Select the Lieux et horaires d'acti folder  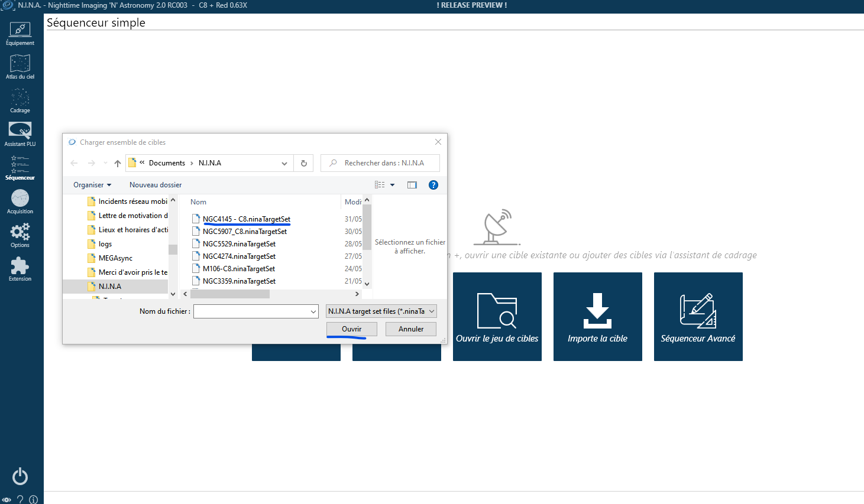(127, 230)
